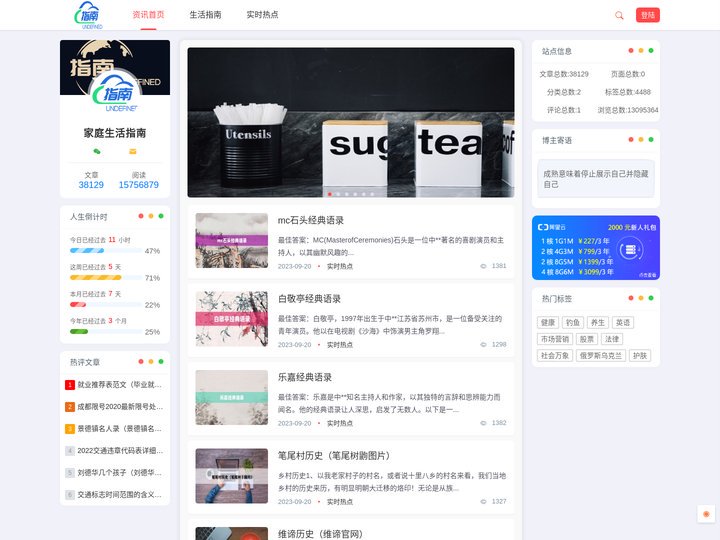This screenshot has height=540, width=720.
Task: Click the yellow email icon in the profile card
Action: [133, 151]
